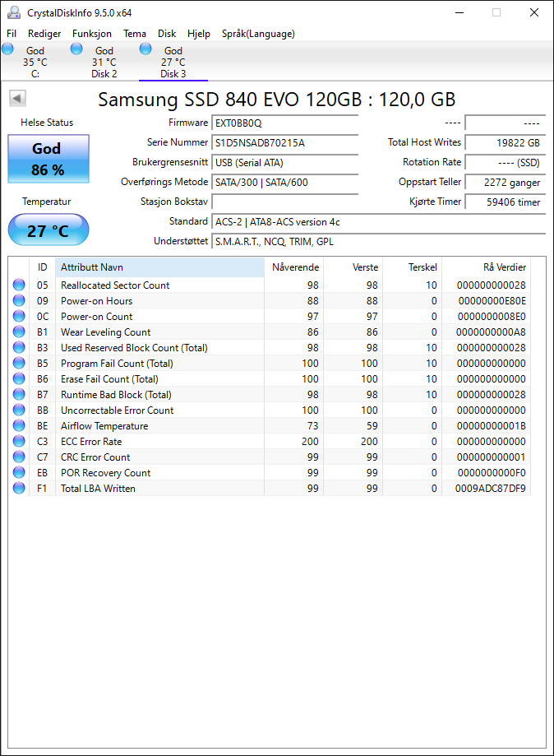The height and width of the screenshot is (756, 554).
Task: Click the Oppstart Teller value 2272 ganger
Action: point(506,183)
